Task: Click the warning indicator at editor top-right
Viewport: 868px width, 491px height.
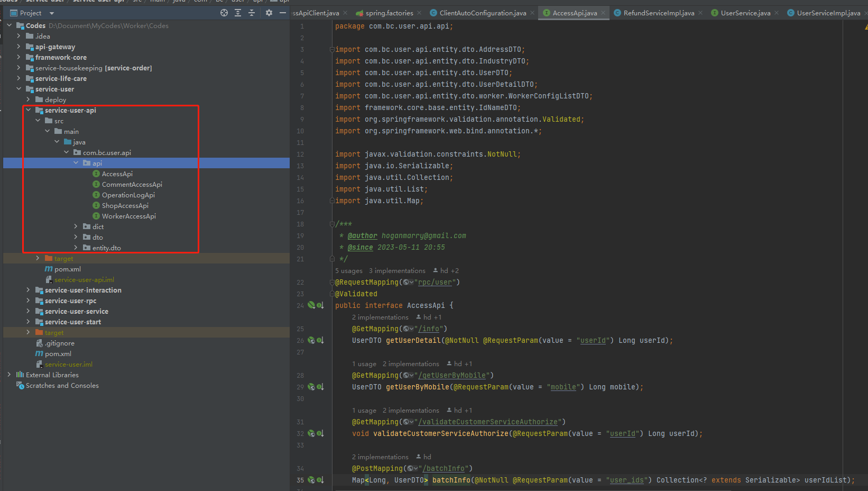Action: coord(865,26)
